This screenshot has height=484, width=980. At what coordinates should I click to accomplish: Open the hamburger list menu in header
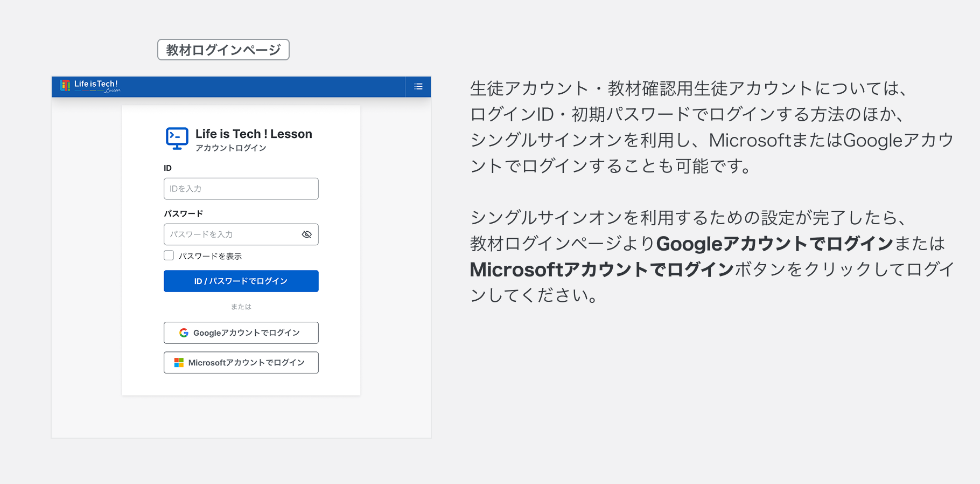pyautogui.click(x=418, y=86)
